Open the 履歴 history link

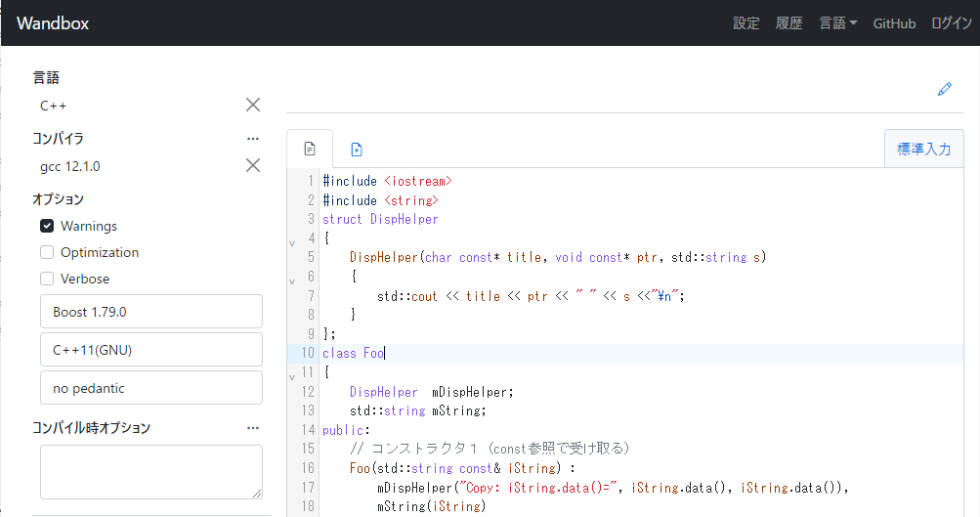(788, 23)
